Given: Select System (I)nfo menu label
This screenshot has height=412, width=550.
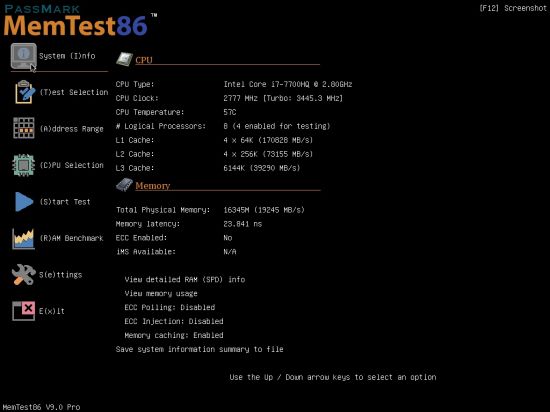Looking at the screenshot, I should point(67,56).
